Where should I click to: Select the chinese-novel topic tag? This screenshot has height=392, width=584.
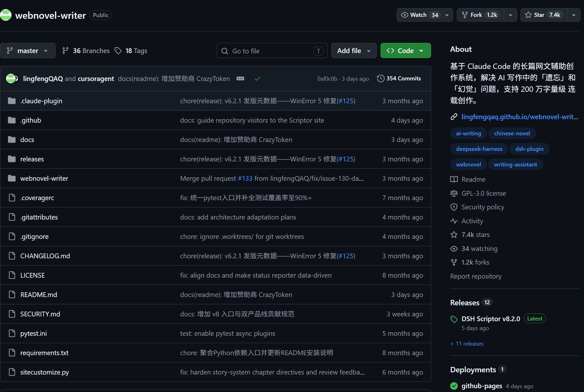(512, 133)
